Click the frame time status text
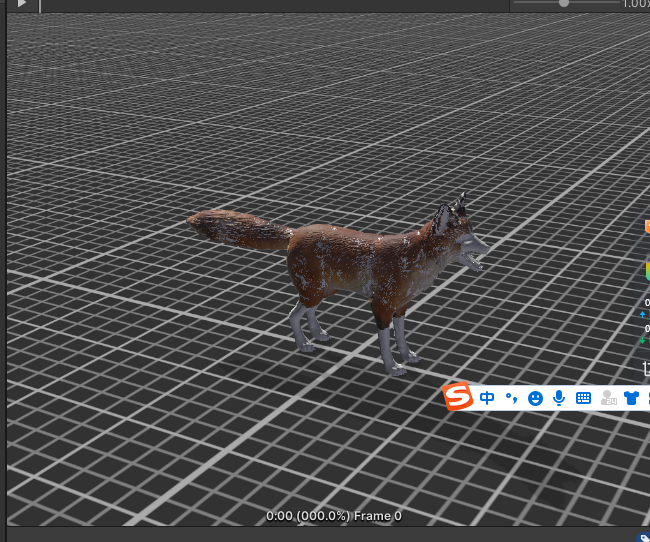This screenshot has height=542, width=650. (x=334, y=516)
